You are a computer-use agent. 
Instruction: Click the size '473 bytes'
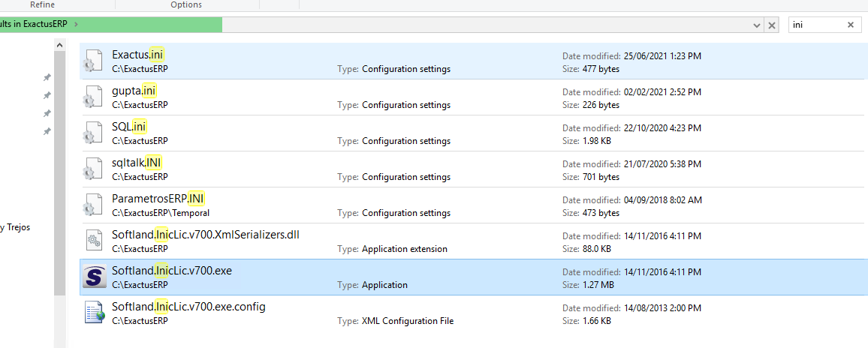point(601,213)
